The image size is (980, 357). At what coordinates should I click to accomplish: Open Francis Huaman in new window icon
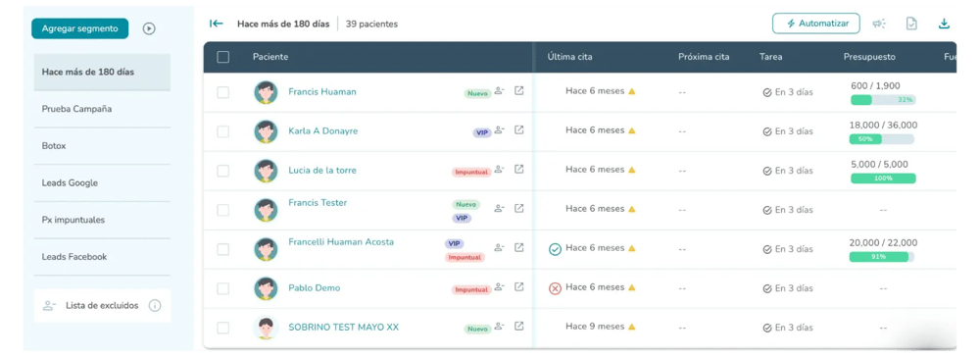click(518, 90)
